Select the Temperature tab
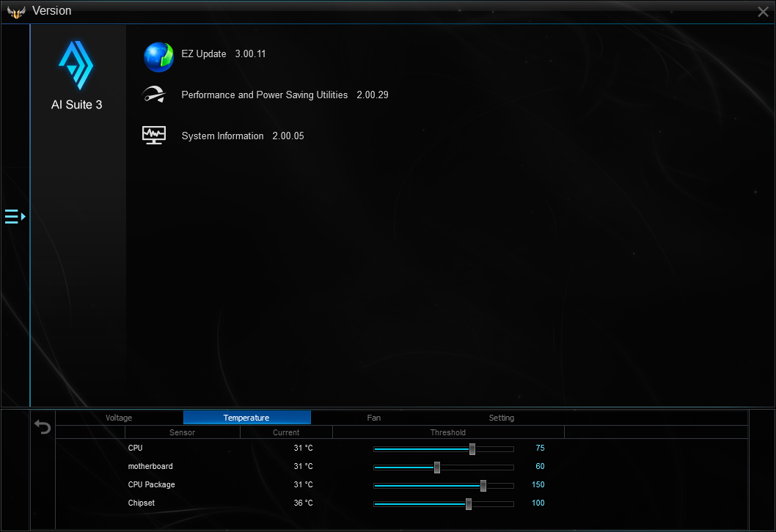Viewport: 776px width, 532px height. click(x=246, y=418)
